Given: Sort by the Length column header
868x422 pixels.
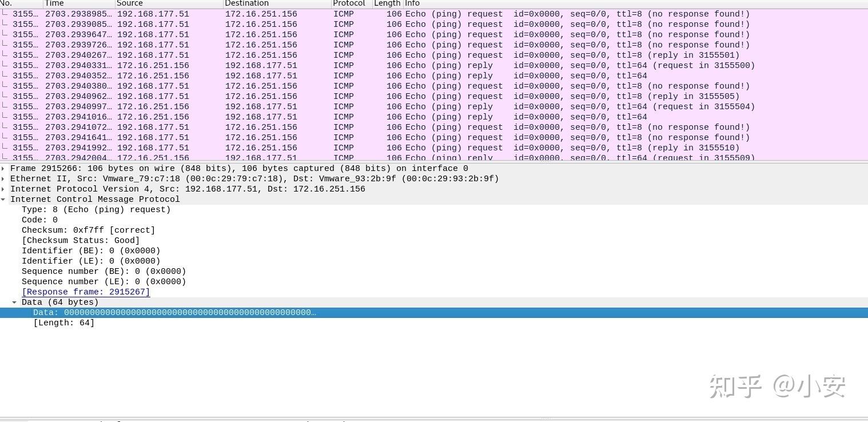Looking at the screenshot, I should coord(388,3).
